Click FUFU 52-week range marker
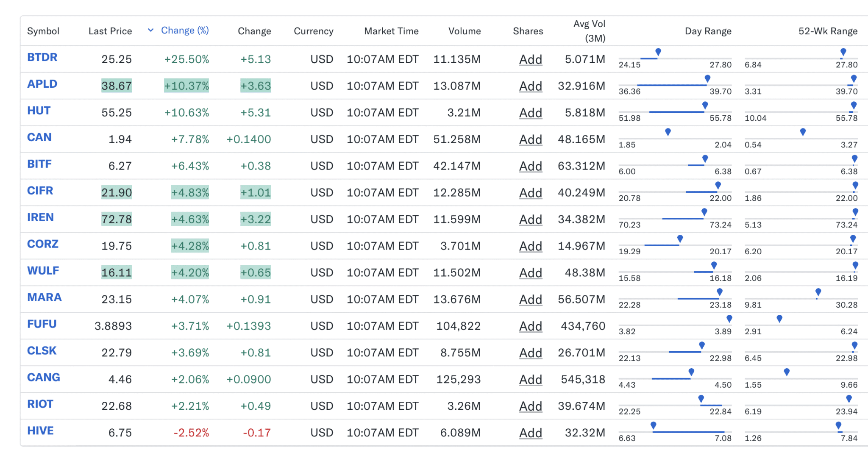 (x=779, y=319)
